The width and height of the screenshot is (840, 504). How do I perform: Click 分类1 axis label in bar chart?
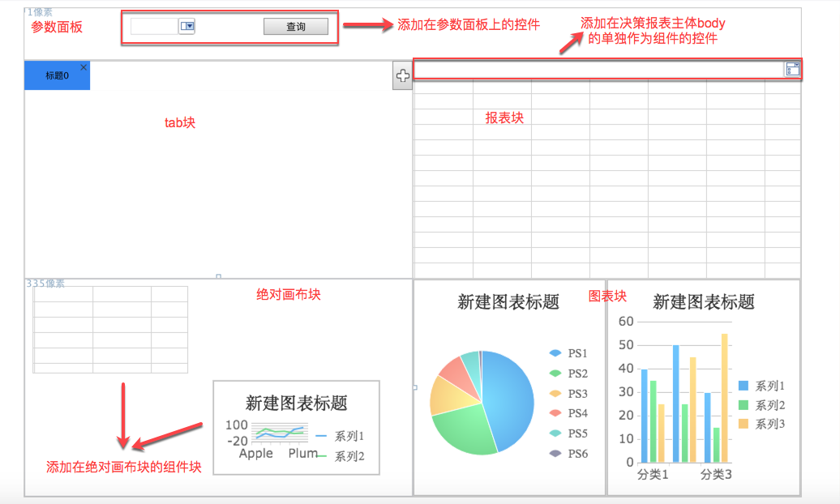(653, 474)
